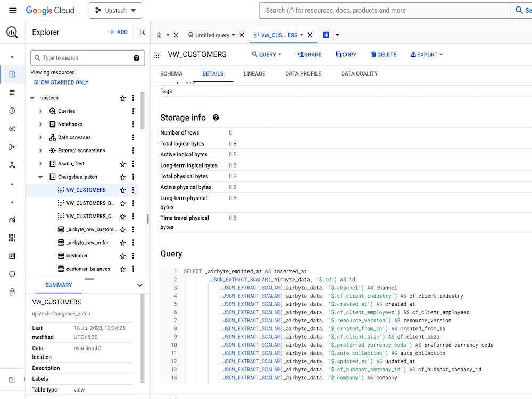
Task: Collapse the Explorer pane with arrow icon
Action: click(x=142, y=32)
